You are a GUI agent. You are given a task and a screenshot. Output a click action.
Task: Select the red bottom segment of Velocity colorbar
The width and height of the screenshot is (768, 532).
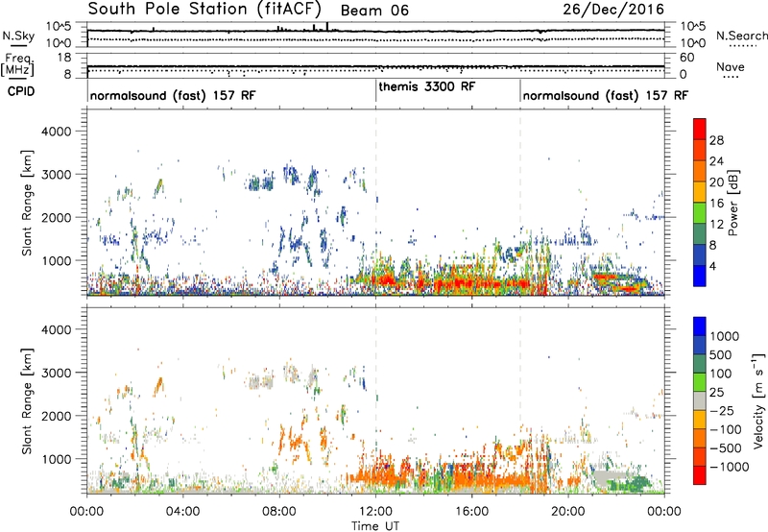coord(700,475)
